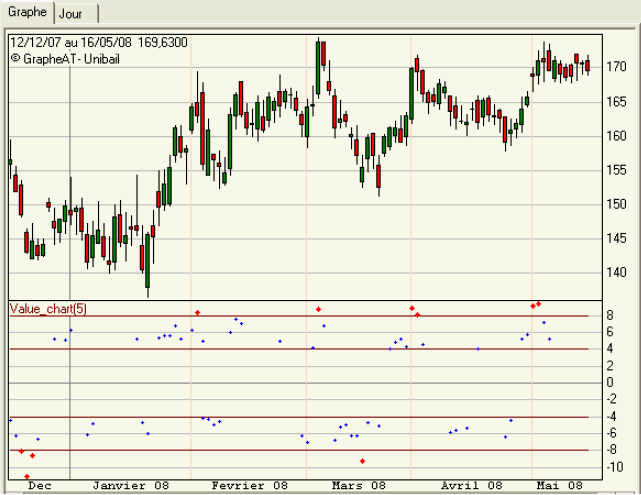Click the lowest red diamond in December

click(27, 477)
